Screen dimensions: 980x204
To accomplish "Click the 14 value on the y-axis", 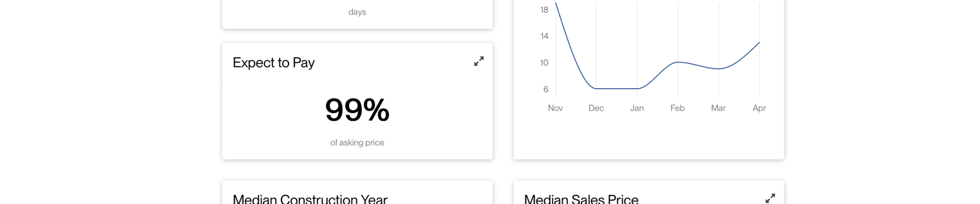I will pos(544,36).
